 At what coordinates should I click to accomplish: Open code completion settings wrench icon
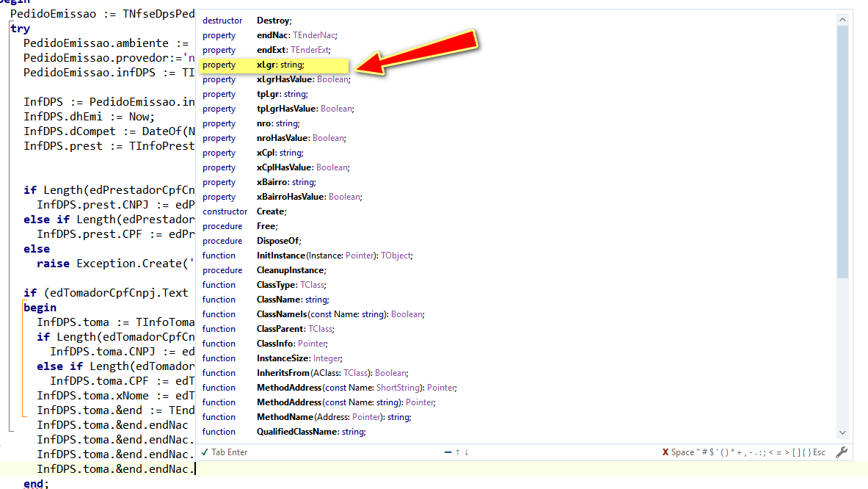pyautogui.click(x=842, y=452)
